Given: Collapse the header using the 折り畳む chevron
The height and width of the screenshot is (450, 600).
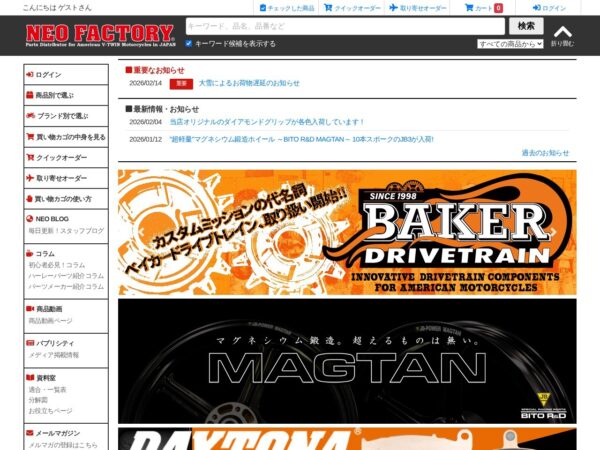Looking at the screenshot, I should [x=562, y=33].
